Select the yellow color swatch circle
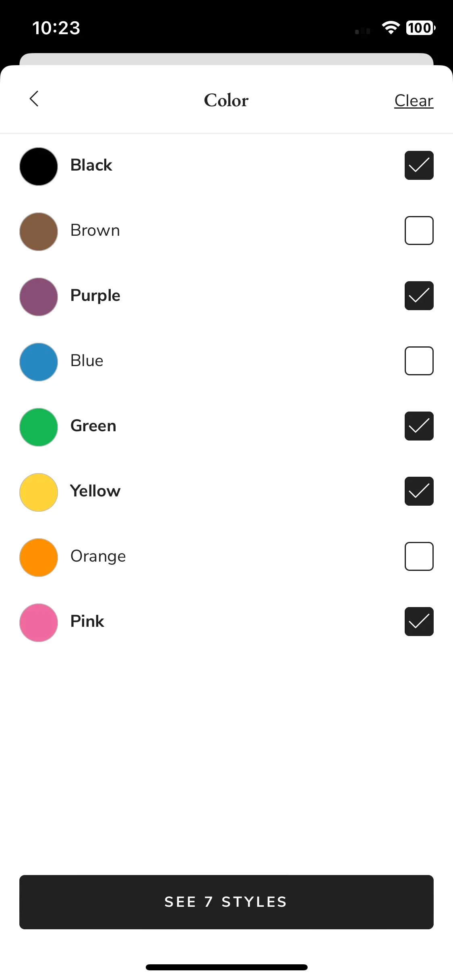453x980 pixels. pyautogui.click(x=39, y=492)
